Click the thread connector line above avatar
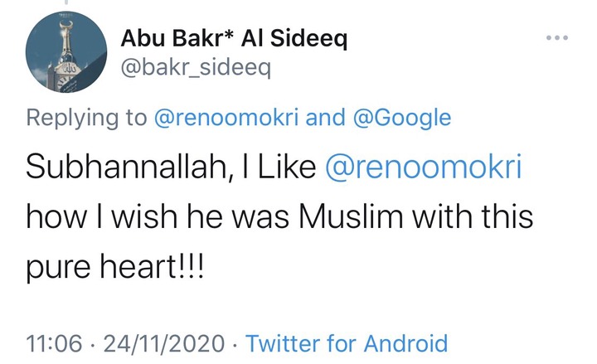Viewport: 597px width, 364px height. coord(66,2)
